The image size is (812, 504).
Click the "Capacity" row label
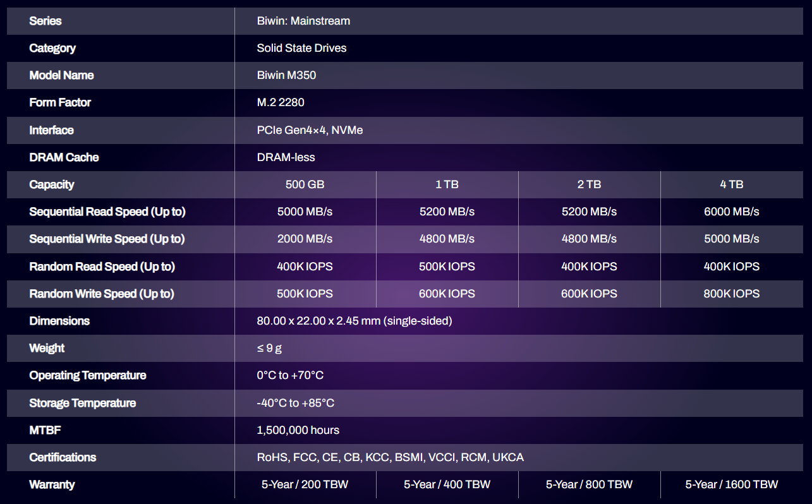coord(52,184)
